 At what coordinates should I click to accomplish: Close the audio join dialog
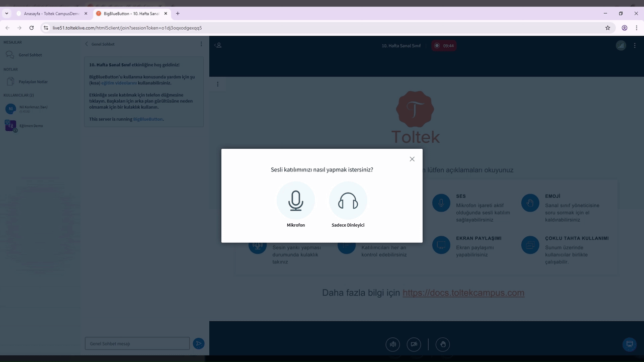pos(412,159)
